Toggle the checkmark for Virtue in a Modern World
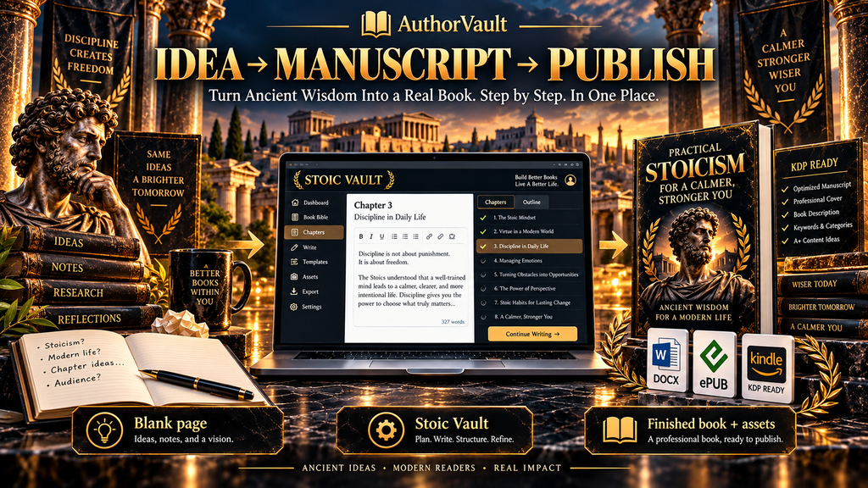The height and width of the screenshot is (488, 868). [483, 232]
